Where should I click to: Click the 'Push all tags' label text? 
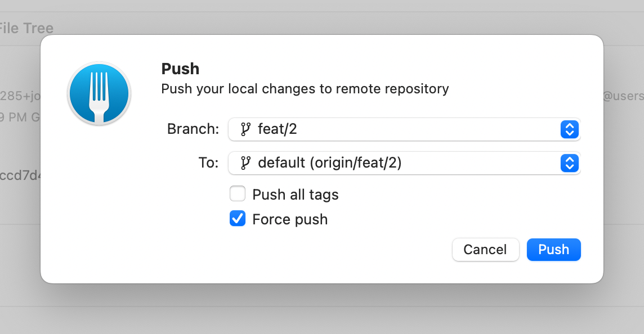point(296,195)
